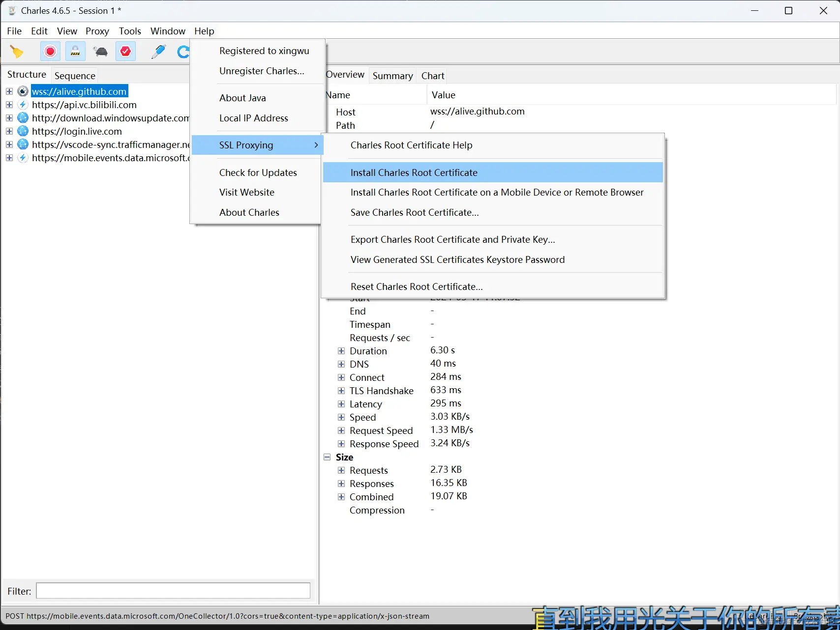Click the login.live.com globe icon
The width and height of the screenshot is (840, 630).
point(23,131)
